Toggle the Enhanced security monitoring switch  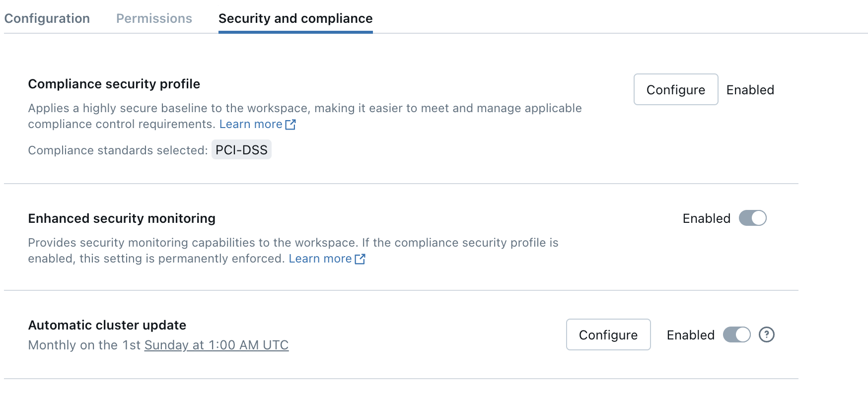[x=752, y=218]
